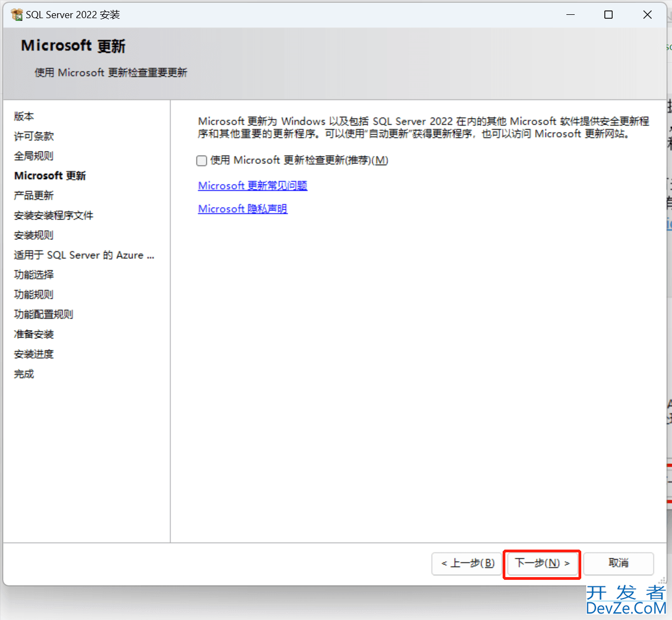672x620 pixels.
Task: Select the 产品更新 step in sidebar
Action: [x=34, y=196]
